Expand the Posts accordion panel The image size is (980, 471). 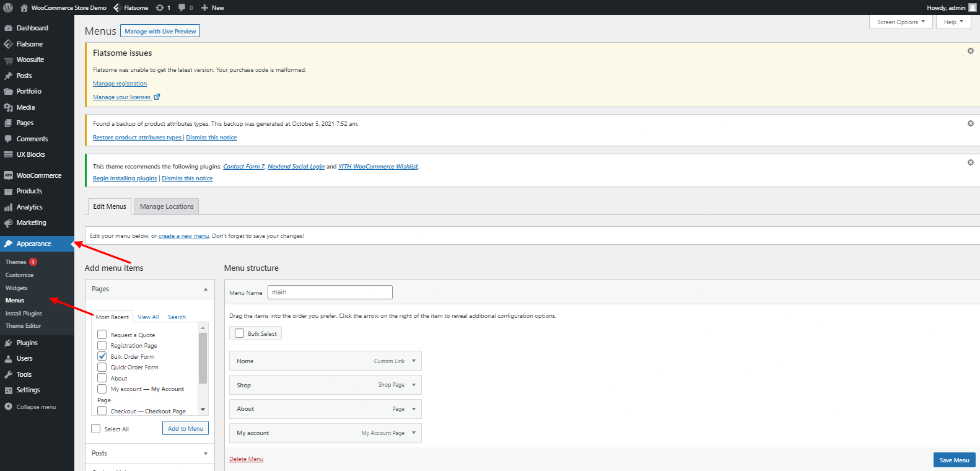(x=206, y=454)
